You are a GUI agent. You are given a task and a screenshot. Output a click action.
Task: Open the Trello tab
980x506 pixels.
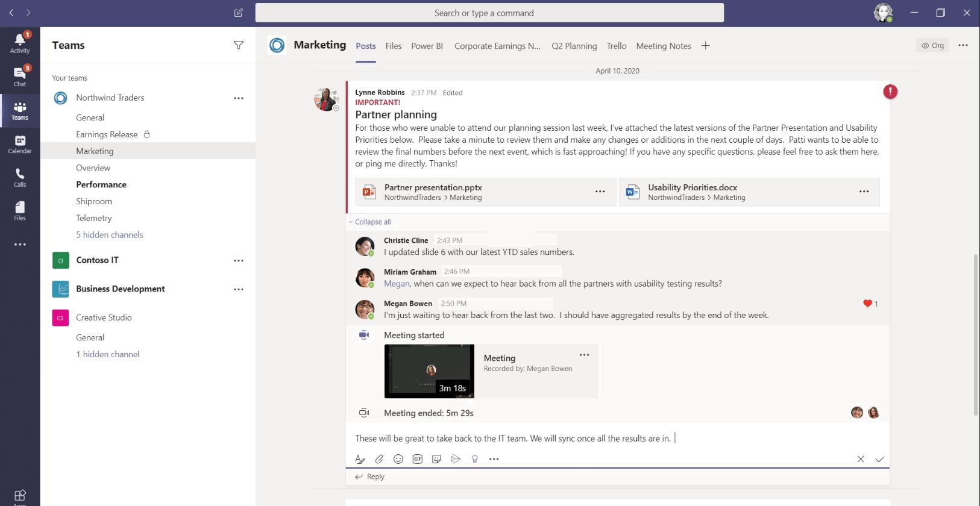click(x=617, y=46)
